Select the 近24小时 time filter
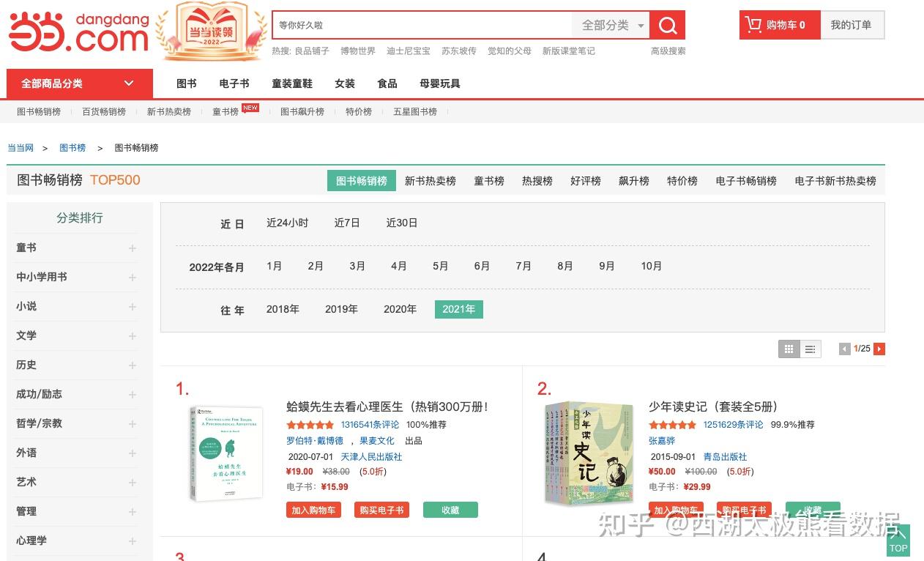The width and height of the screenshot is (924, 561). [287, 223]
